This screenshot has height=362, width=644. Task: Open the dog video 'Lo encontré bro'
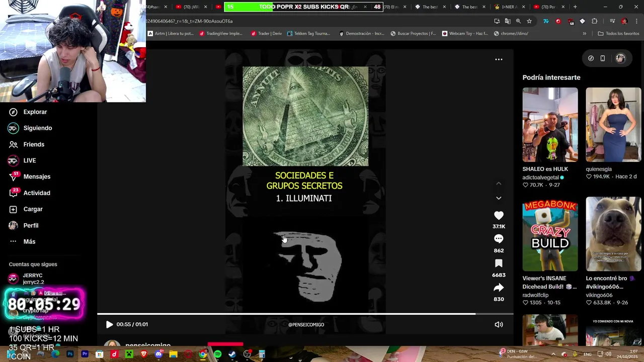pyautogui.click(x=613, y=234)
